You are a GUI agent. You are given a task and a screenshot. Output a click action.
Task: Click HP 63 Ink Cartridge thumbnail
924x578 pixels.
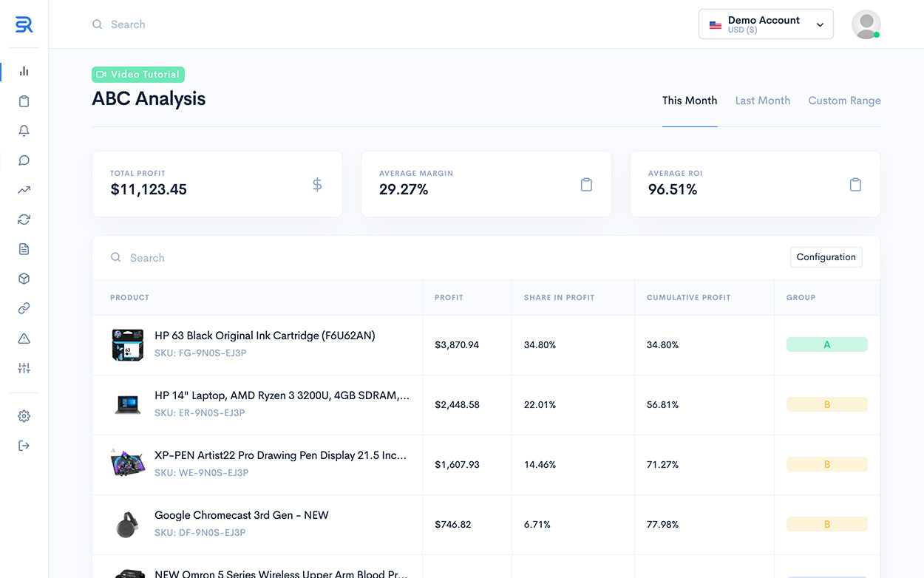click(127, 345)
